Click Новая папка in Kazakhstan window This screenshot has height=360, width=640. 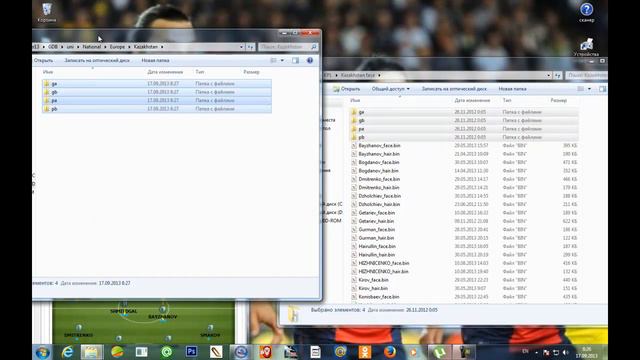click(155, 60)
